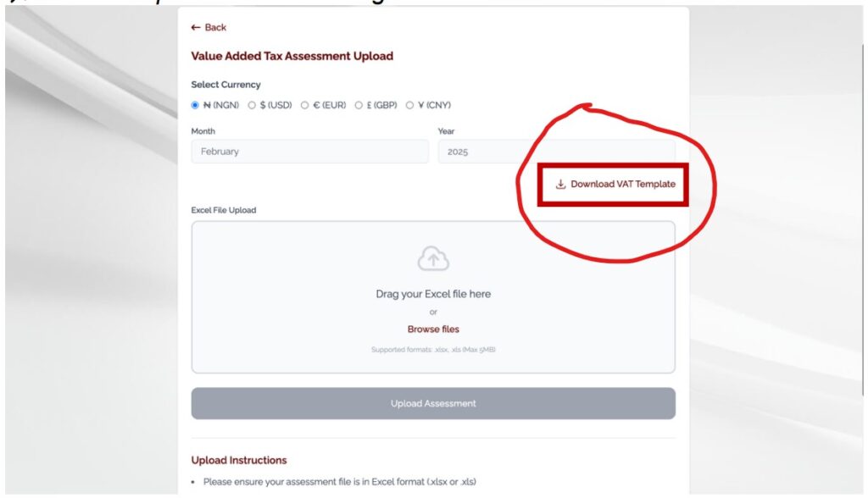Click the Select Currency label
Viewport: 868px width, 498px height.
225,85
